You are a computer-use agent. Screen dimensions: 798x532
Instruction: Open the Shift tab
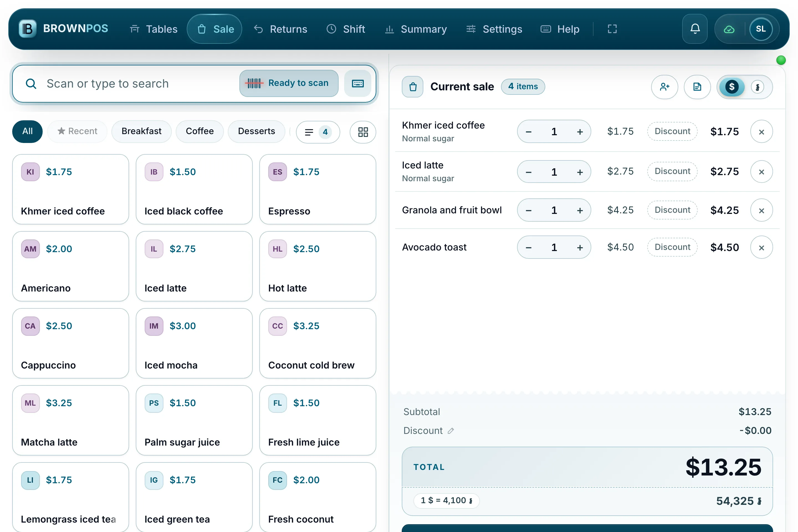tap(346, 29)
